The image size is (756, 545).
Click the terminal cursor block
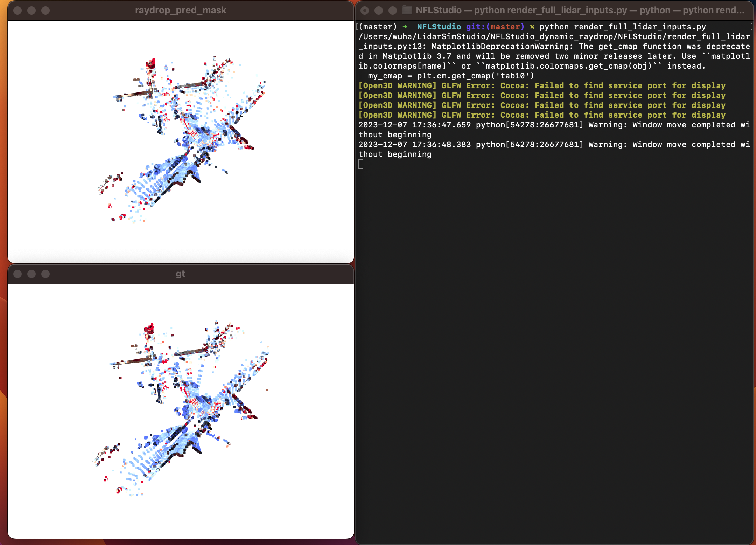pos(361,164)
